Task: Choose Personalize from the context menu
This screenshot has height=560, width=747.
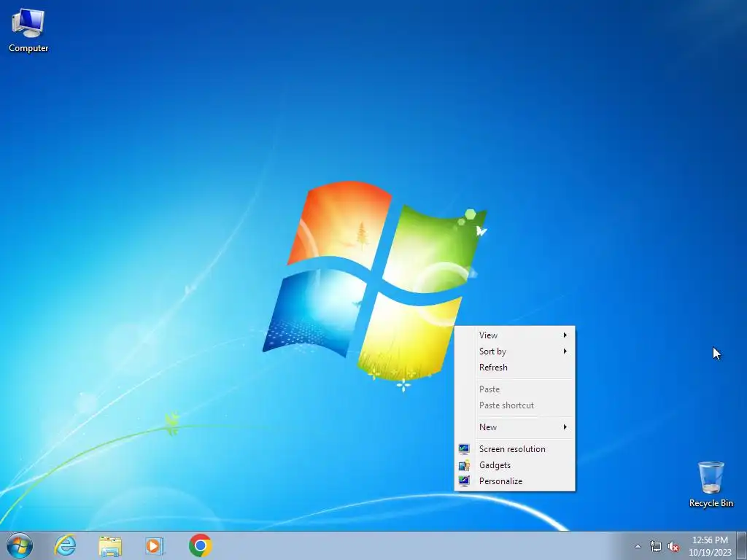Action: tap(514, 481)
